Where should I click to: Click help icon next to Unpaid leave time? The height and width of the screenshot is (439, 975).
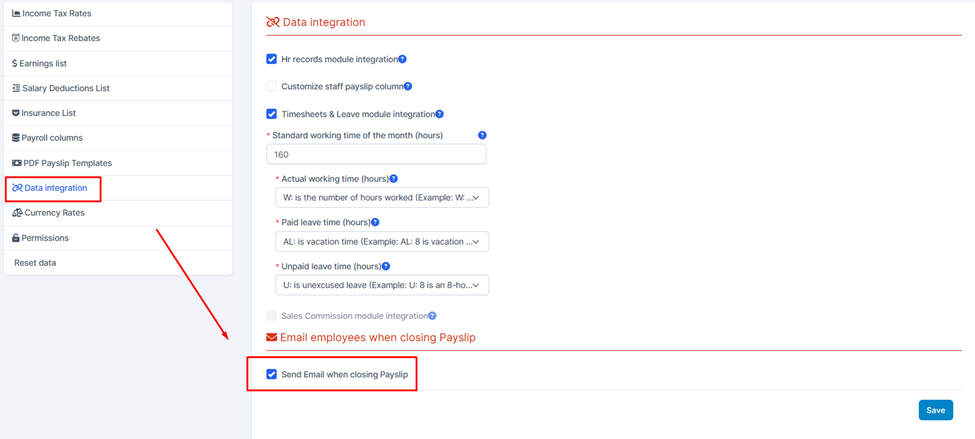[x=386, y=266]
